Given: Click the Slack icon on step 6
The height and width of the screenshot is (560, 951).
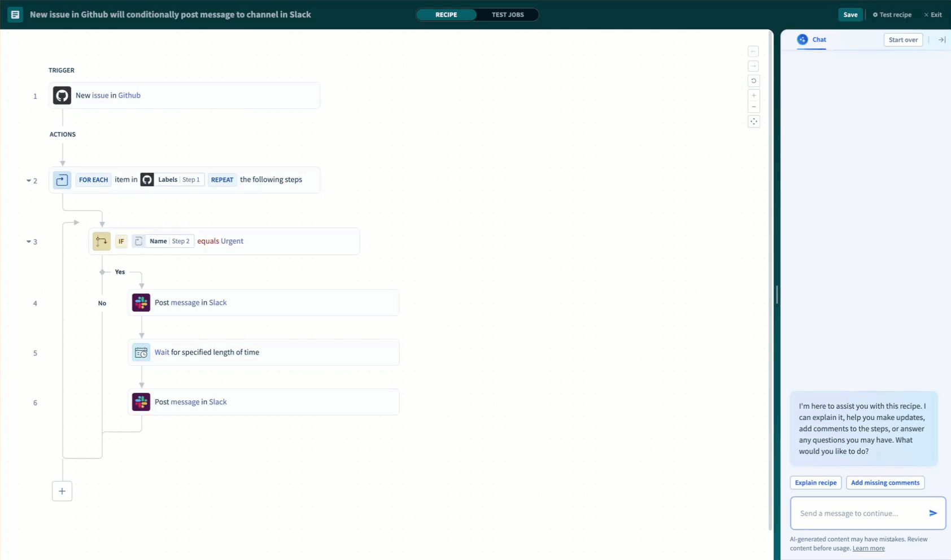Looking at the screenshot, I should coord(141,402).
